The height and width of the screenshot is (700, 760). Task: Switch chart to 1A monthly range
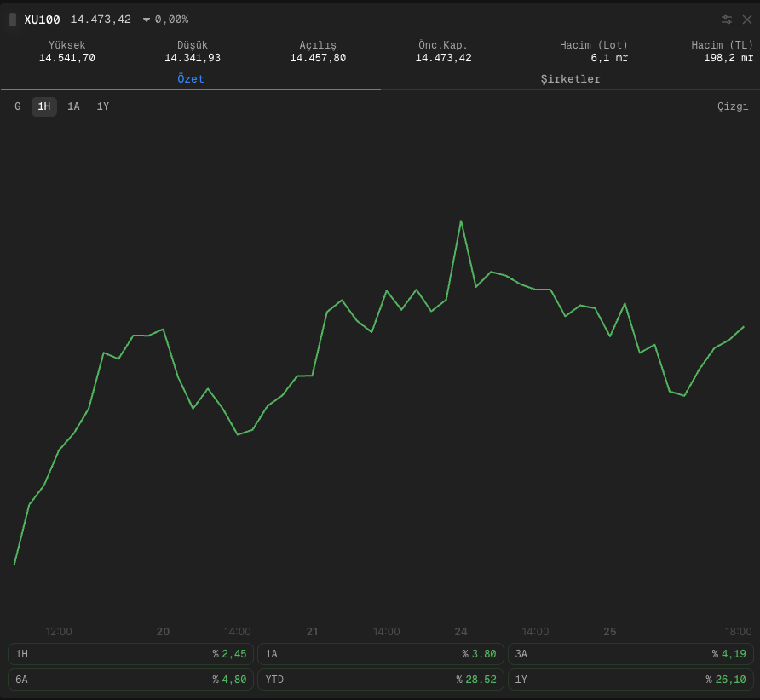pos(73,106)
